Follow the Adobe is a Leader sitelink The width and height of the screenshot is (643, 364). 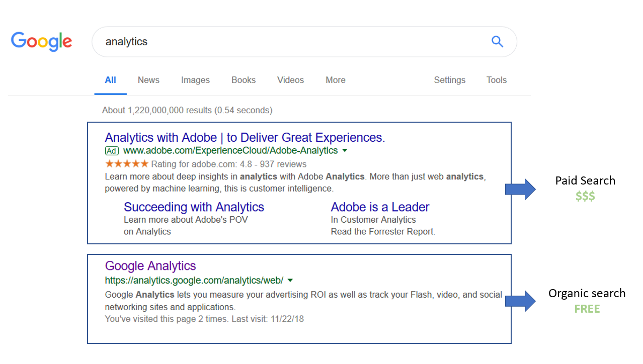380,207
